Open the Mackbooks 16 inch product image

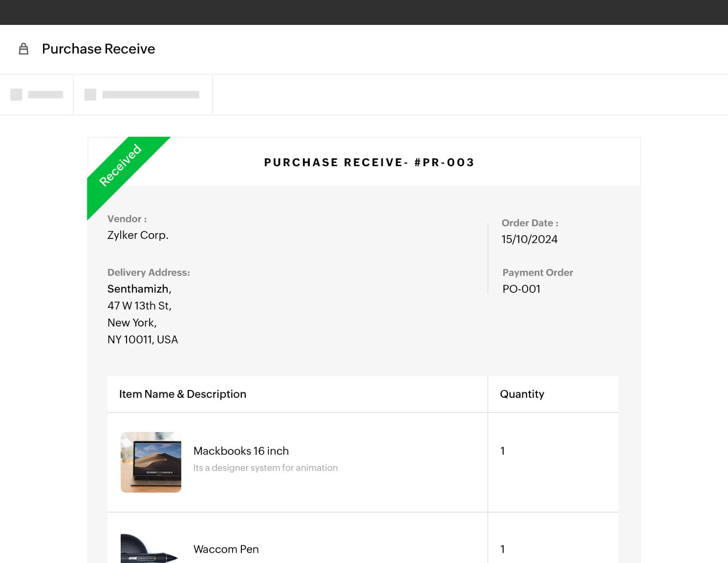coord(151,462)
